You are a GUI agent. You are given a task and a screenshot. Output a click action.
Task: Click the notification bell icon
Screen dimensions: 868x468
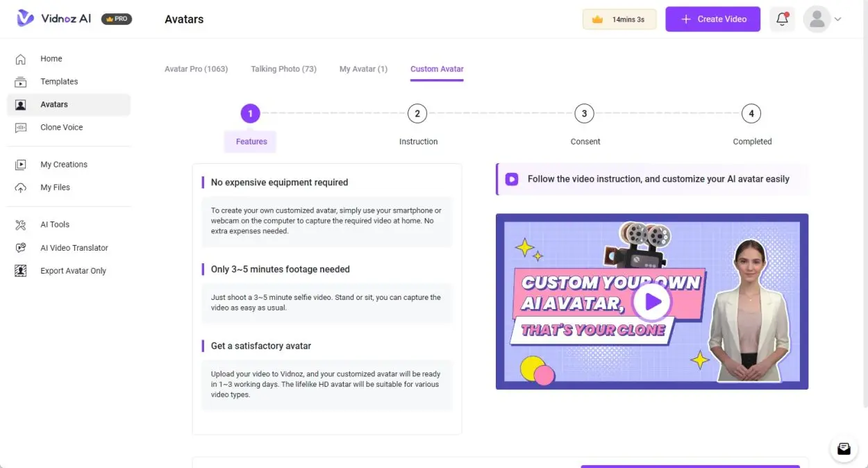pos(782,19)
